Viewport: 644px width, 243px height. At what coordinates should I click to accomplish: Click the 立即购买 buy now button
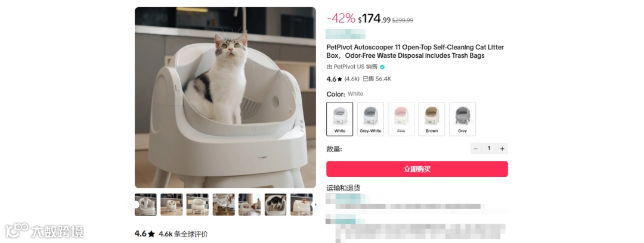[x=417, y=169]
